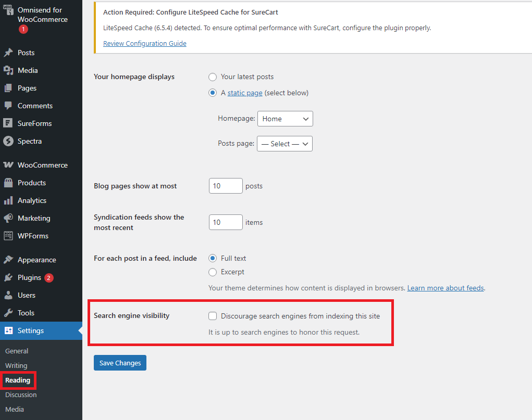Open Comments via its sidebar icon
The width and height of the screenshot is (532, 420).
point(8,106)
